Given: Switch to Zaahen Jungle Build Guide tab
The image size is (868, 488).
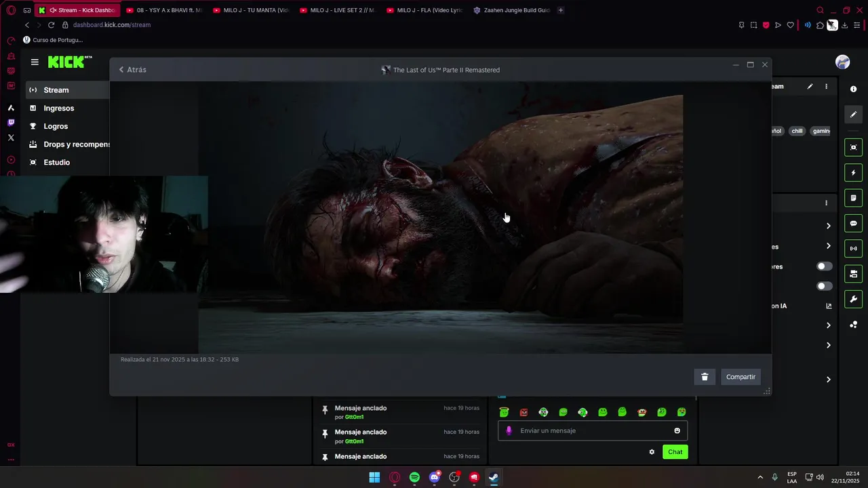Looking at the screenshot, I should tap(511, 10).
